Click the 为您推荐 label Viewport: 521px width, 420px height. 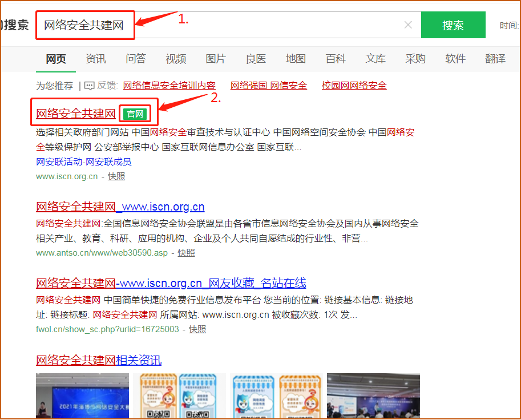[x=54, y=86]
